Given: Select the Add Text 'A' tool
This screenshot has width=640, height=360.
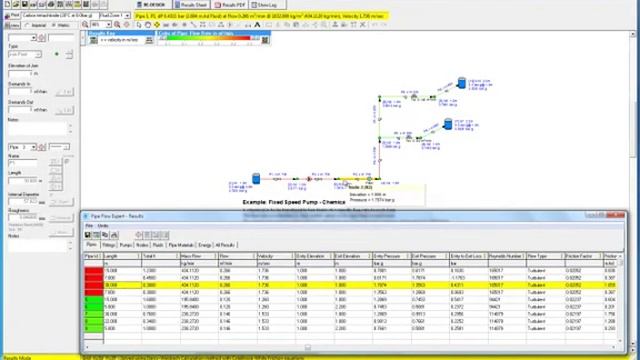Looking at the screenshot, I should tap(257, 25).
